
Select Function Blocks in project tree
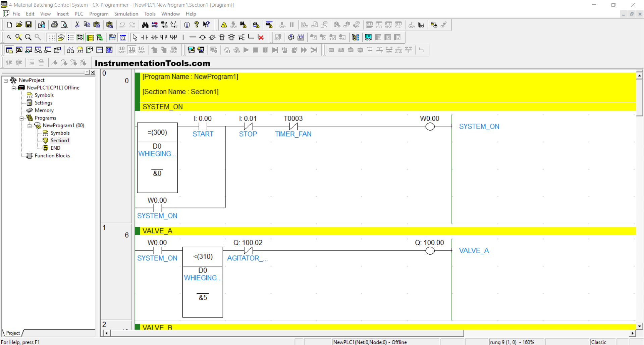pyautogui.click(x=52, y=156)
